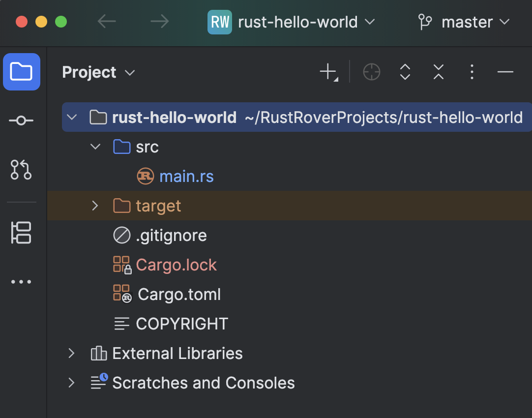The height and width of the screenshot is (418, 532).
Task: Add a new item with the plus icon
Action: [328, 72]
